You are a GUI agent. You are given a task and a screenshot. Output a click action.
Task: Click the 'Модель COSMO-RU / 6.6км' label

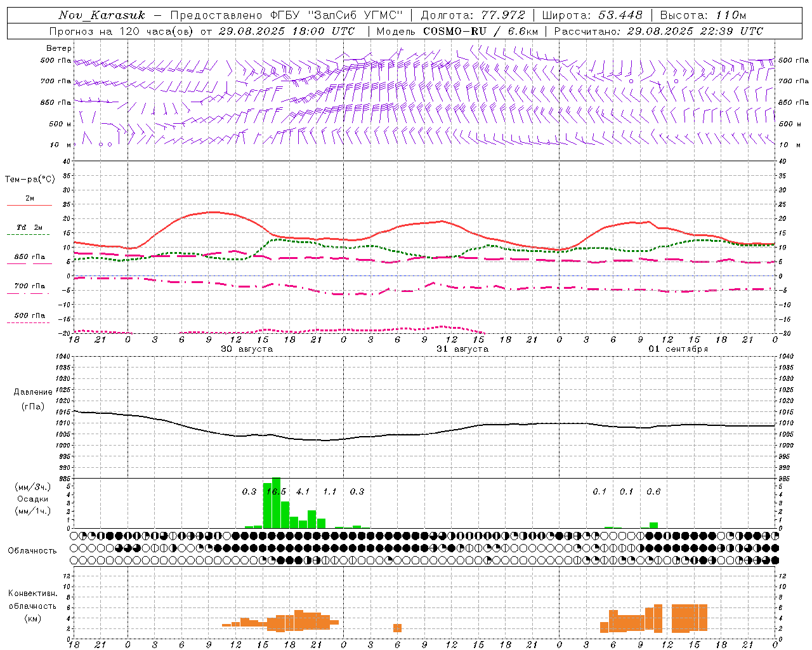pyautogui.click(x=457, y=31)
